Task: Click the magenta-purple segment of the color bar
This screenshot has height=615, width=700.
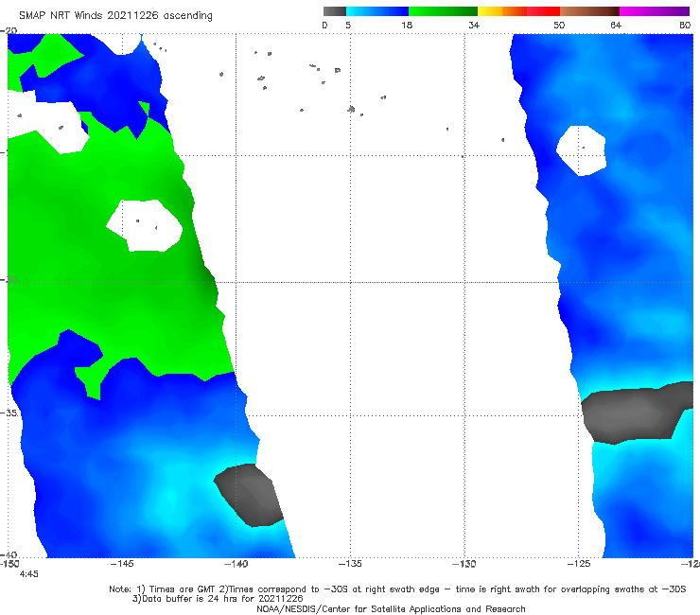Action: click(655, 11)
